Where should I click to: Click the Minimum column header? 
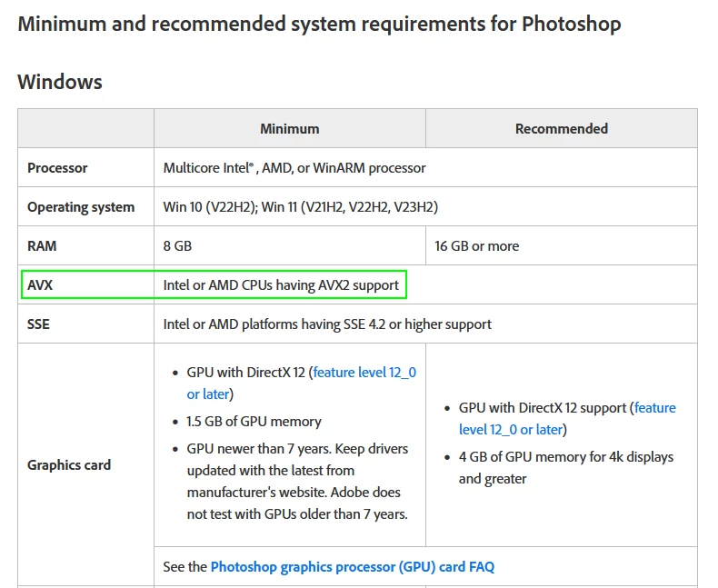pyautogui.click(x=290, y=129)
